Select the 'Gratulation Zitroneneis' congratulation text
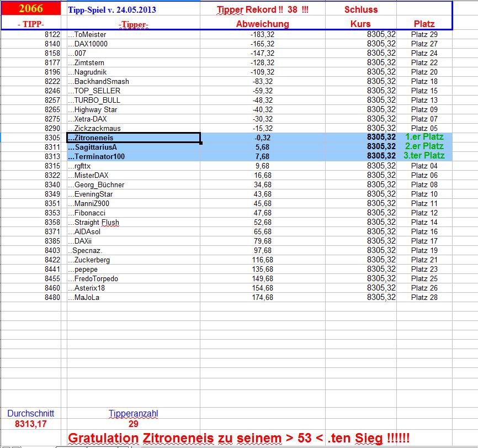 coord(238,438)
